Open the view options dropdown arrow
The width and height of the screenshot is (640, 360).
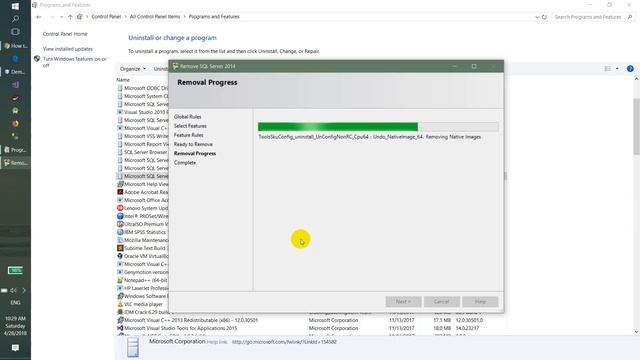617,69
